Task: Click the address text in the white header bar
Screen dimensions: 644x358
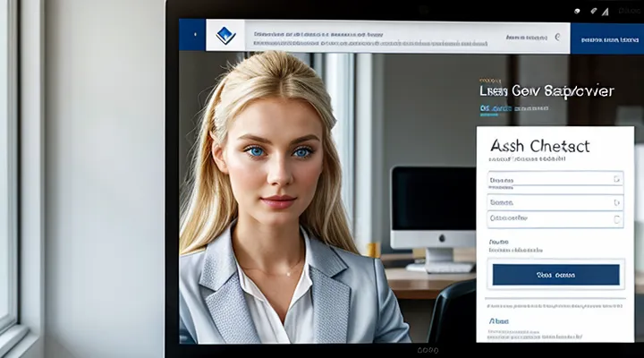Action: (318, 38)
